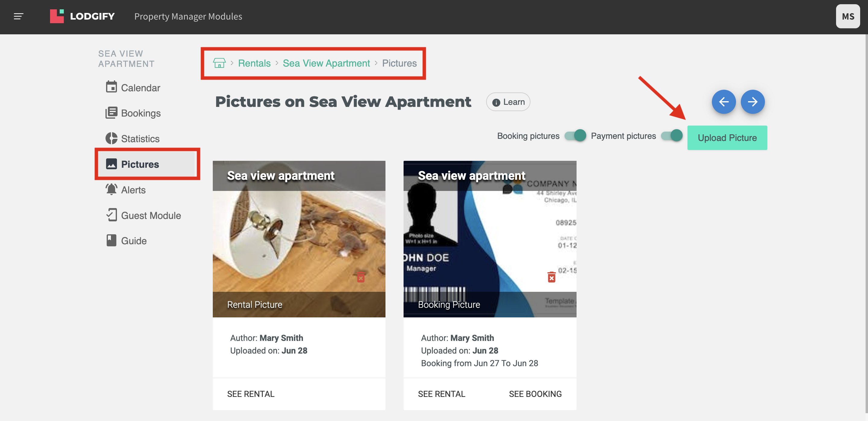Click the Learn info button
This screenshot has width=868, height=421.
click(x=508, y=102)
